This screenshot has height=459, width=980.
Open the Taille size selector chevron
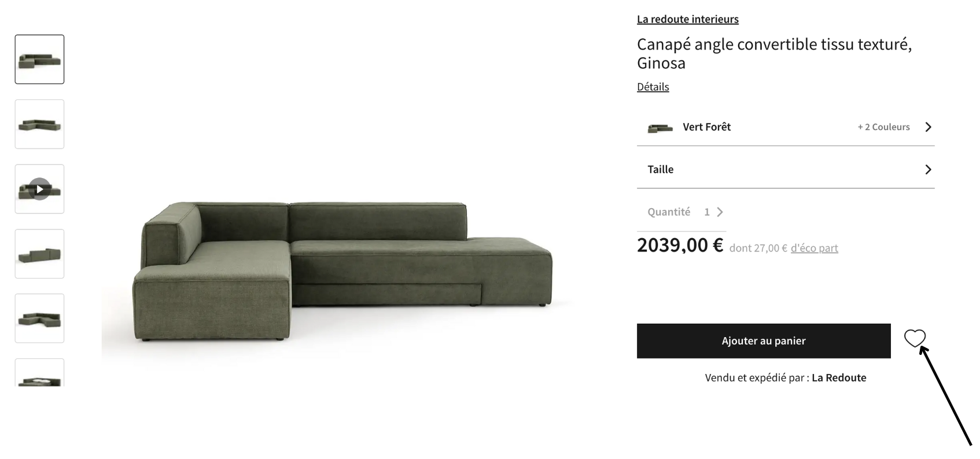(x=928, y=169)
